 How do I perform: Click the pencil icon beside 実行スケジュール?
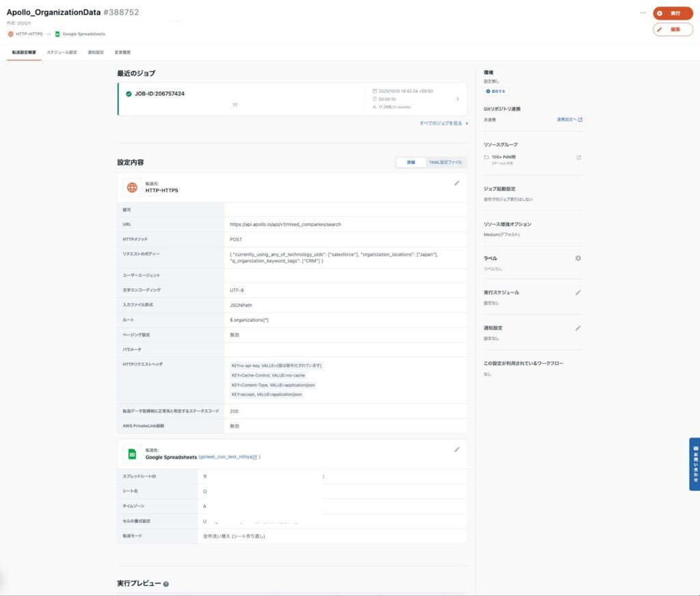[x=578, y=293]
